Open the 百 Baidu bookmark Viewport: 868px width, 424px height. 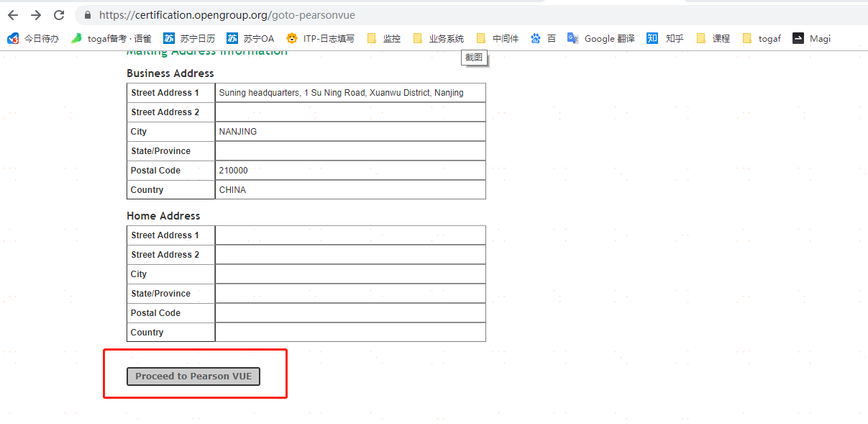(543, 39)
